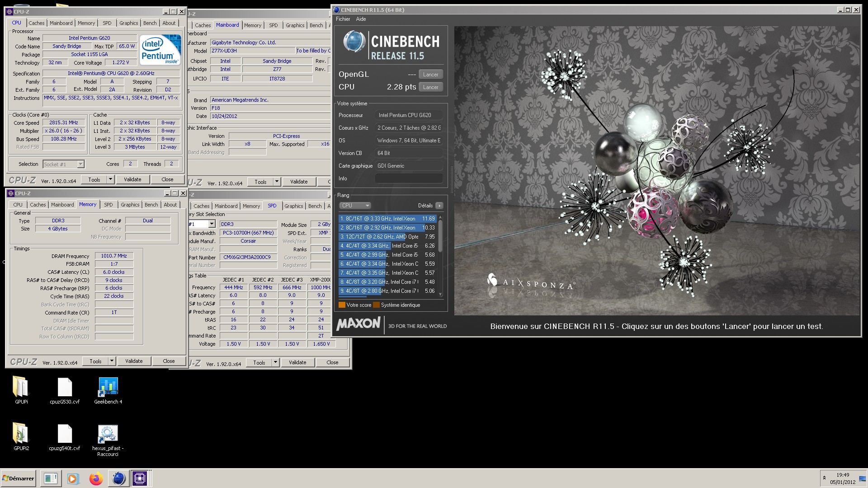
Task: Click Validate in the top CPU-Z window
Action: tap(132, 179)
